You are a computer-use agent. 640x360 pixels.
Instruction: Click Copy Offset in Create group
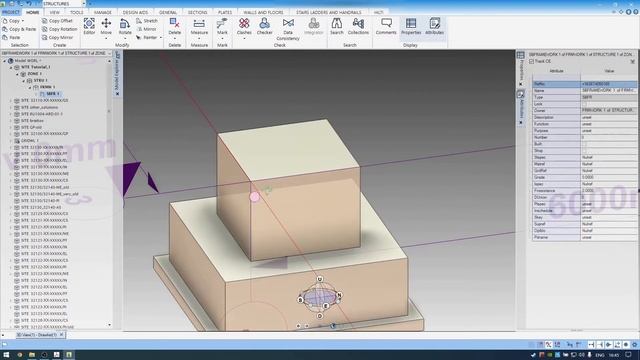[57, 20]
